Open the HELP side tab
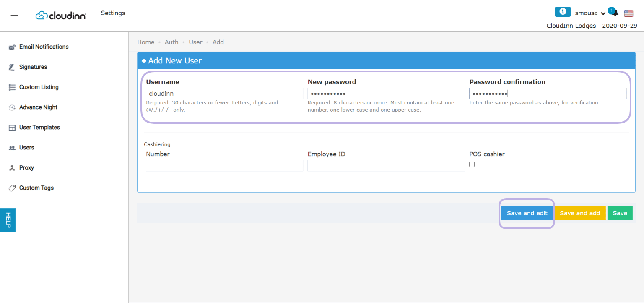The image size is (644, 303). click(x=8, y=220)
